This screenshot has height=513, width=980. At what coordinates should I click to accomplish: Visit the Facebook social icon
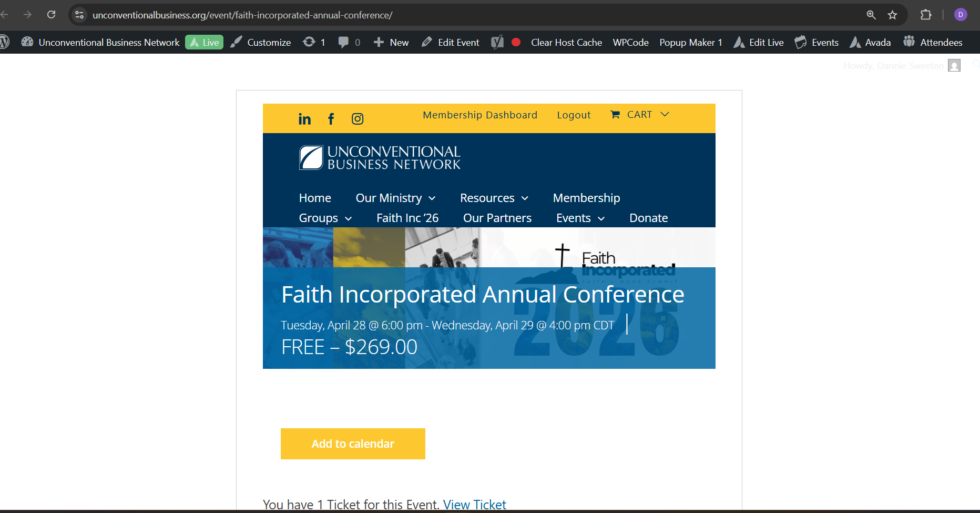[331, 119]
